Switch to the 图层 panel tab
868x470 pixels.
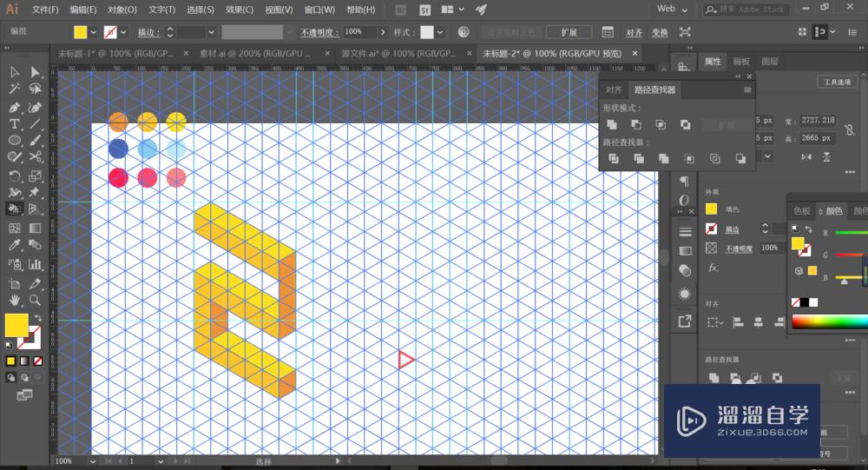coord(769,62)
